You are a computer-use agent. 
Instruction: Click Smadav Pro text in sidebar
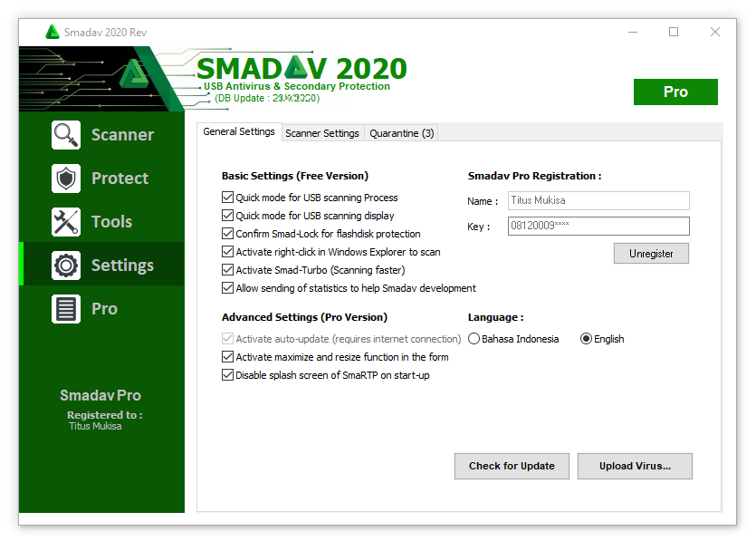[x=100, y=395]
